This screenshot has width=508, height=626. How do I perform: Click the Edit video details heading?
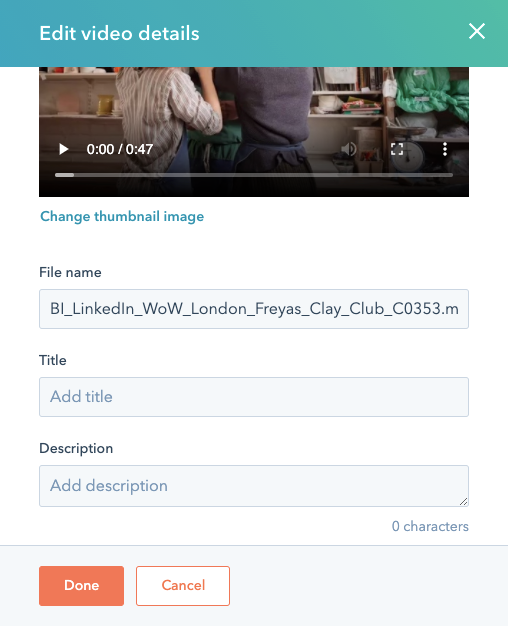(x=119, y=33)
